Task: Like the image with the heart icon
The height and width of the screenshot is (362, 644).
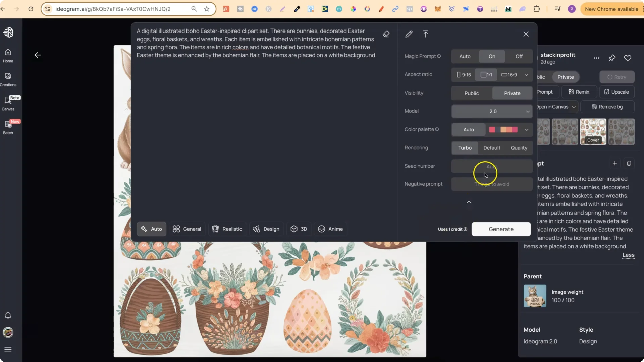Action: pyautogui.click(x=628, y=58)
